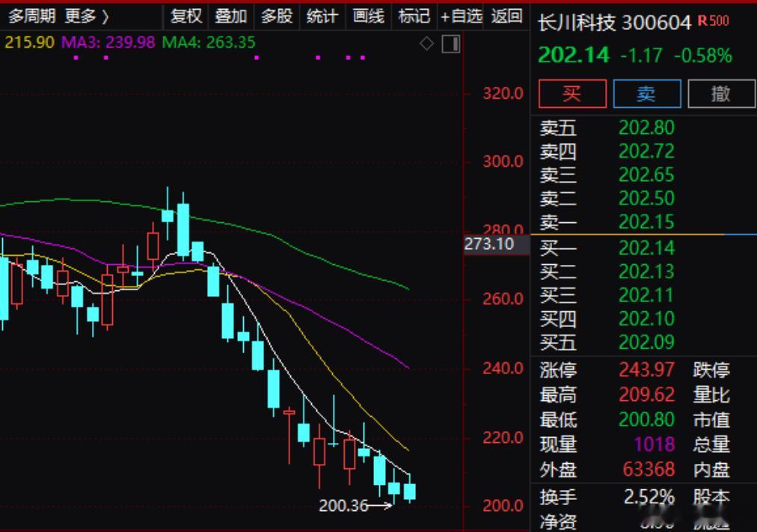Click 现量 value 1018

coord(655,444)
